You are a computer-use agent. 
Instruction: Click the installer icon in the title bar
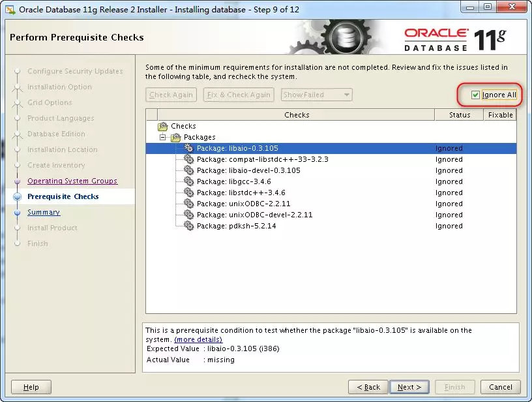click(x=10, y=10)
